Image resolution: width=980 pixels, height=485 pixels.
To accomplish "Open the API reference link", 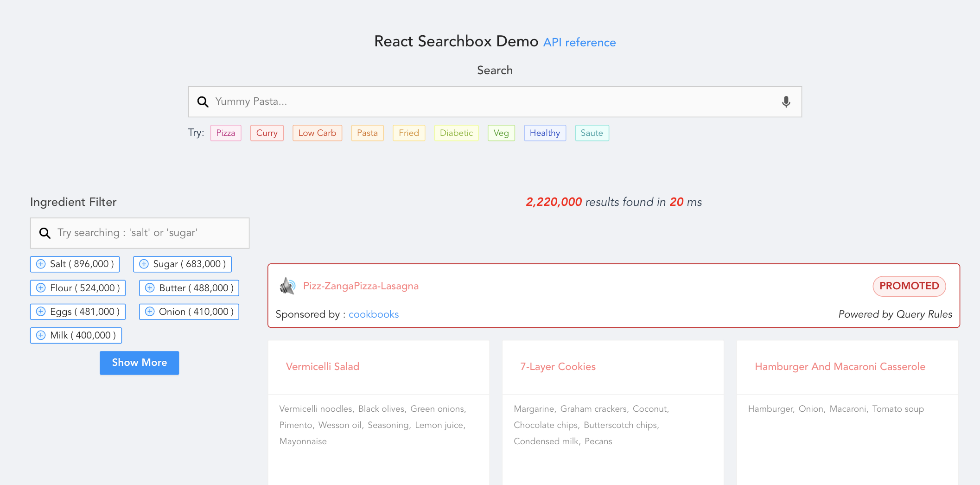I will pos(579,42).
